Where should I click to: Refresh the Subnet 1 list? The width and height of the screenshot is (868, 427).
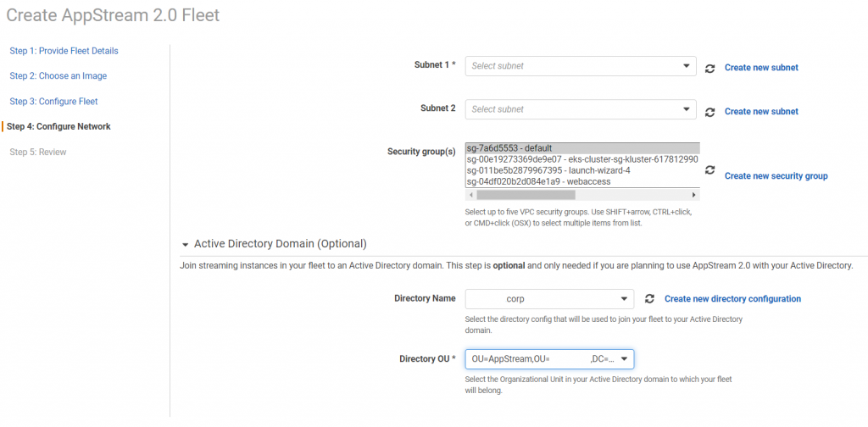pyautogui.click(x=709, y=68)
